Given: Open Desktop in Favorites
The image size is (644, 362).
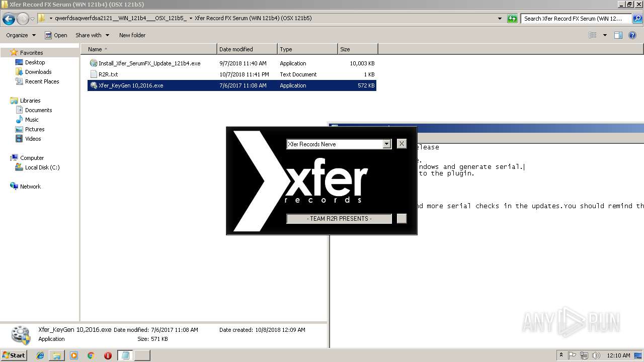Looking at the screenshot, I should click(x=35, y=62).
